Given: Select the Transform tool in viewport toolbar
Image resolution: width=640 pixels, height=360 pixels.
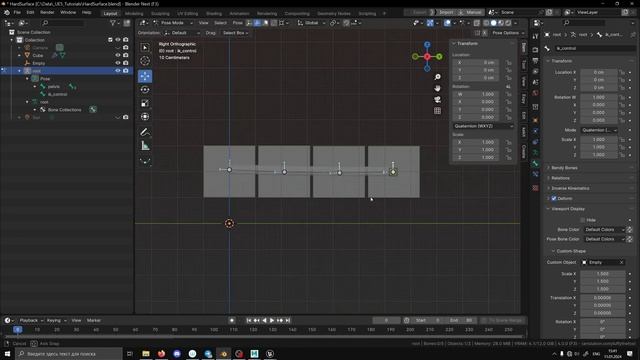Looking at the screenshot, I should point(145,117).
